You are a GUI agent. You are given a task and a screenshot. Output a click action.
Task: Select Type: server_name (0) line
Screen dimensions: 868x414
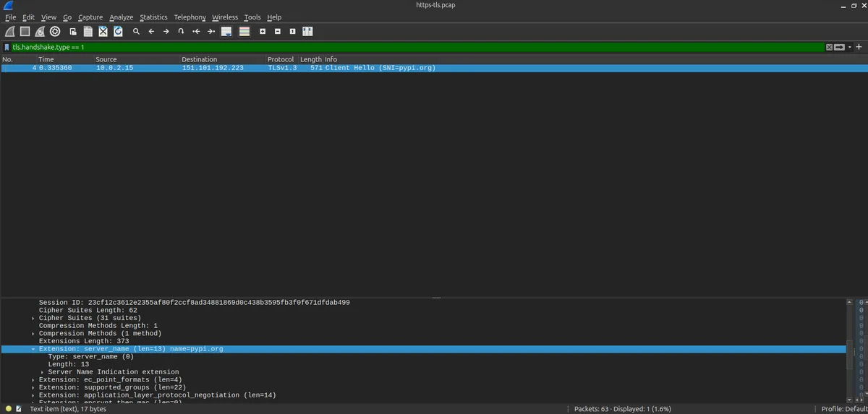tap(91, 357)
